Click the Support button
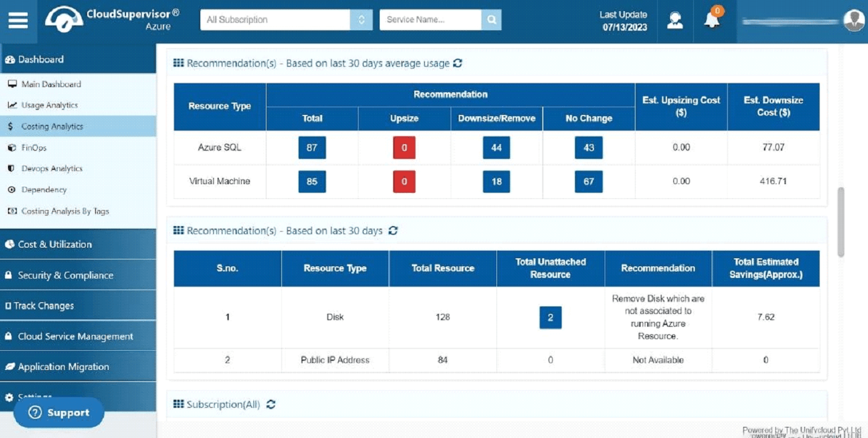 point(59,413)
